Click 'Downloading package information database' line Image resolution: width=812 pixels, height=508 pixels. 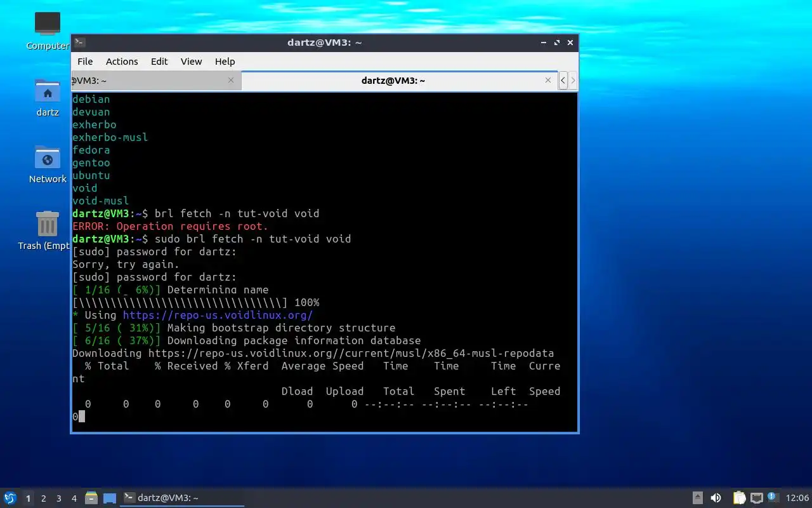pyautogui.click(x=246, y=340)
